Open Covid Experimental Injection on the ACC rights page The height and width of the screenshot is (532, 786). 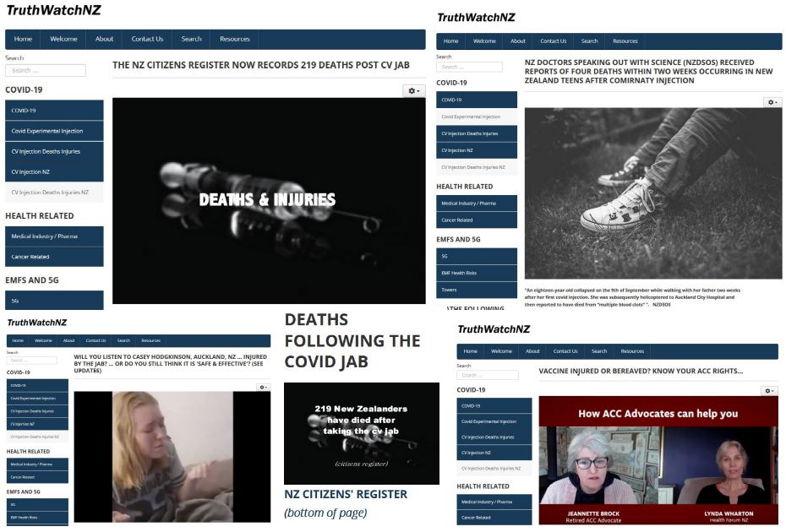tap(494, 421)
